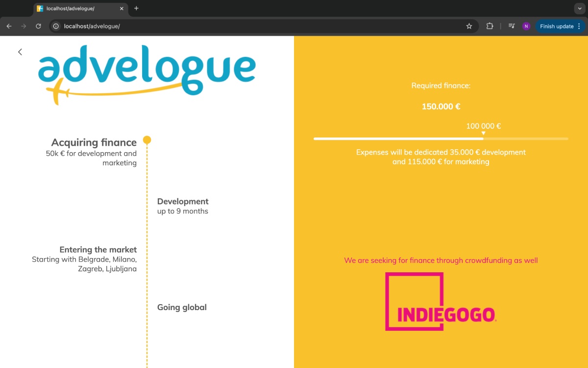Click the Indiegogo logo
Viewport: 588px width, 368px height.
(x=441, y=301)
